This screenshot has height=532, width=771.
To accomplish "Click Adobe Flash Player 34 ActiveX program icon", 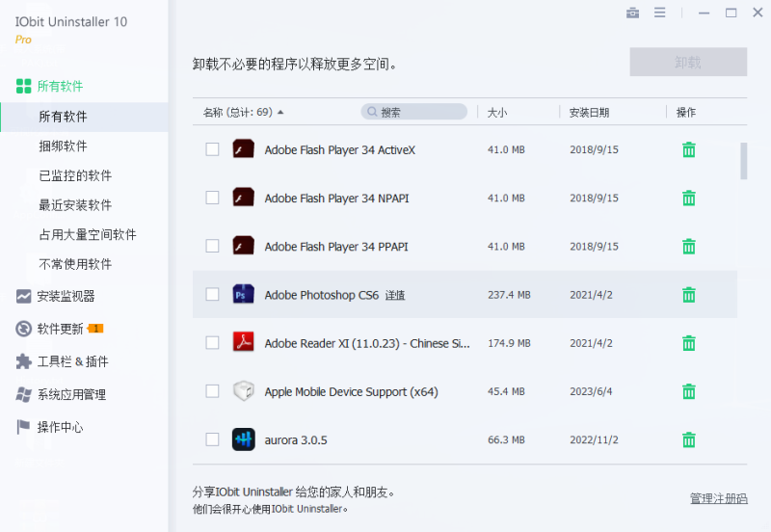I will tap(244, 149).
